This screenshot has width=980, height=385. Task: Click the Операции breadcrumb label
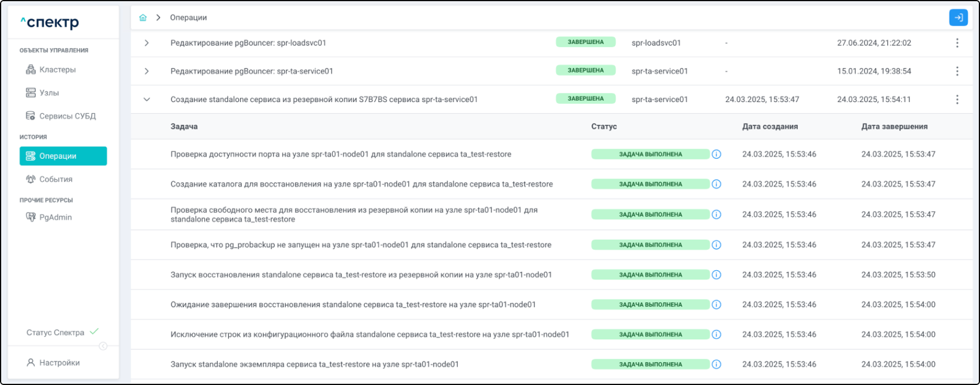189,18
